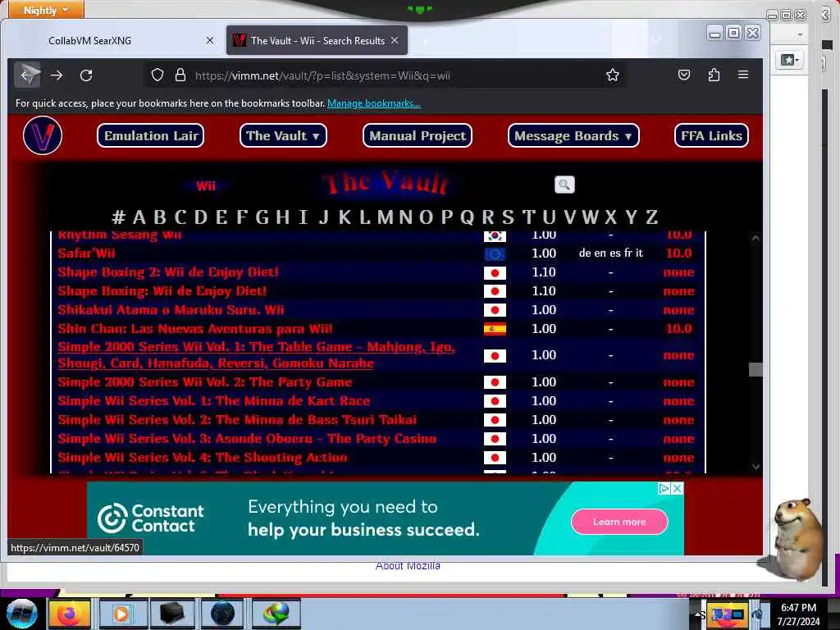Click the black box taskbar icon

(171, 614)
